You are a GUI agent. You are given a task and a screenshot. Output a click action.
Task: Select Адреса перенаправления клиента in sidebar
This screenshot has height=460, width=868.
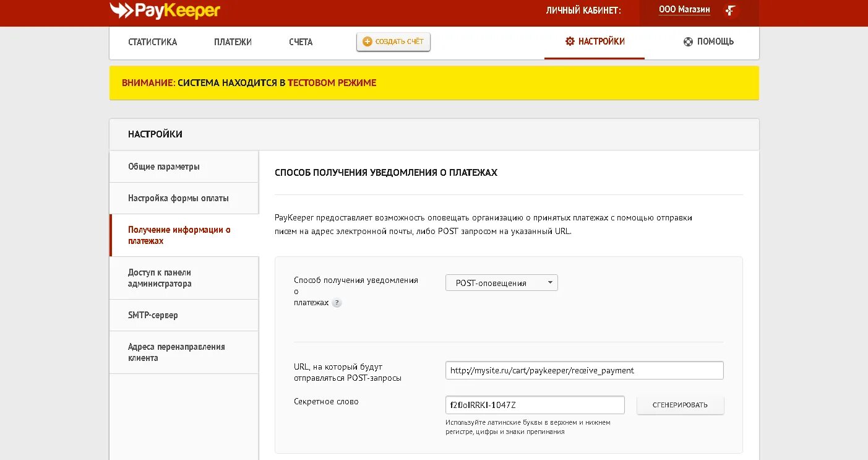point(184,352)
